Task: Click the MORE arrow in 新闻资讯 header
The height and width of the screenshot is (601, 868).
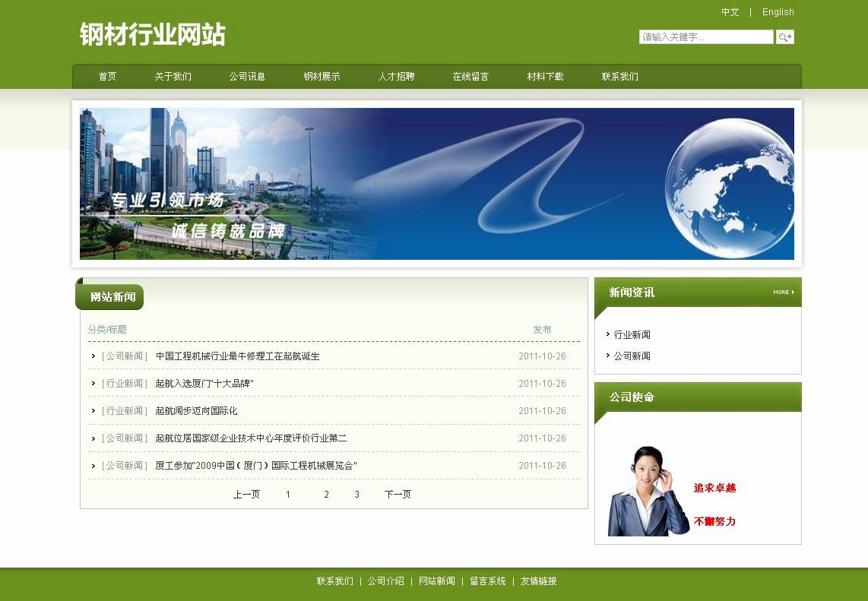Action: click(784, 293)
